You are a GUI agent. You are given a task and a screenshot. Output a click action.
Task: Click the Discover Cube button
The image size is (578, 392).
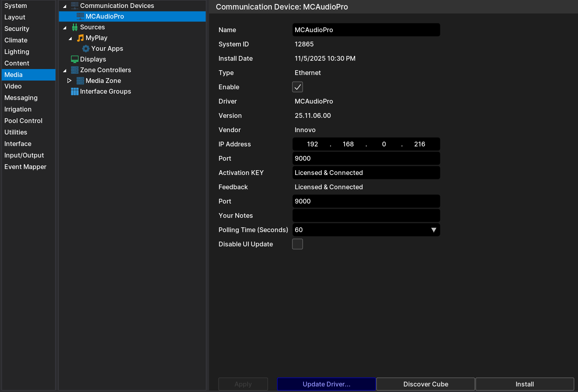[425, 384]
